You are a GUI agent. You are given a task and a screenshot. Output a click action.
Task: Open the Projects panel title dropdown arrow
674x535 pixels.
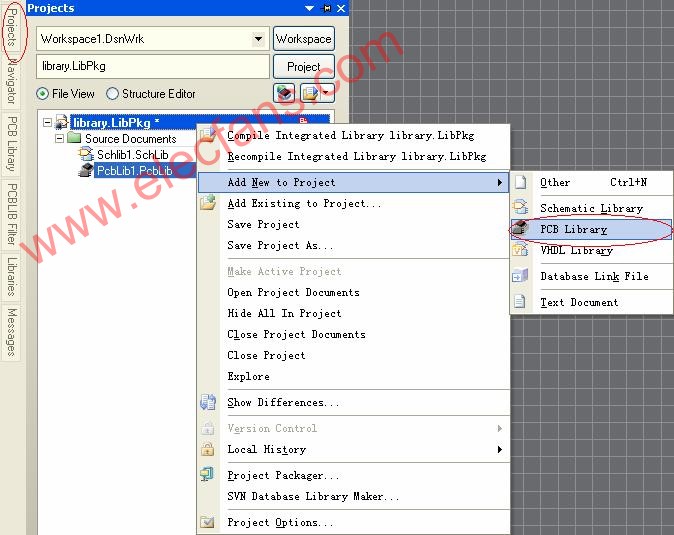pyautogui.click(x=309, y=8)
